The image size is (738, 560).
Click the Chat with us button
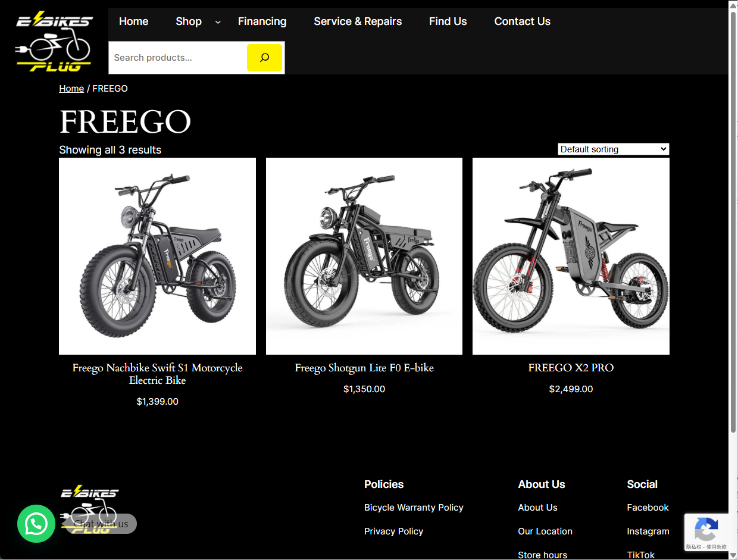[100, 524]
